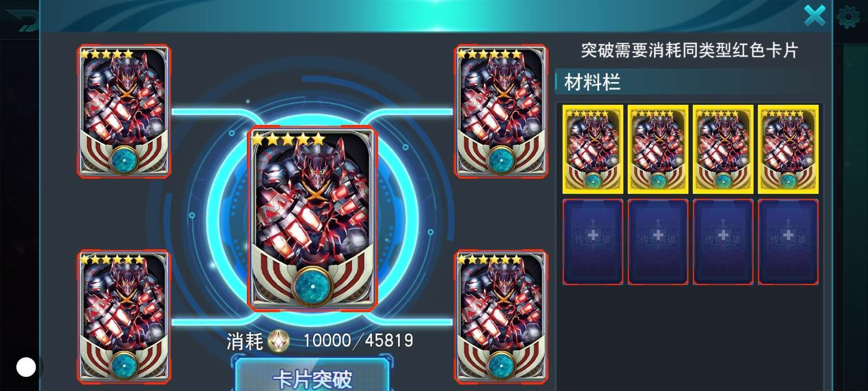Tap the 卡片突破 button

(x=314, y=377)
